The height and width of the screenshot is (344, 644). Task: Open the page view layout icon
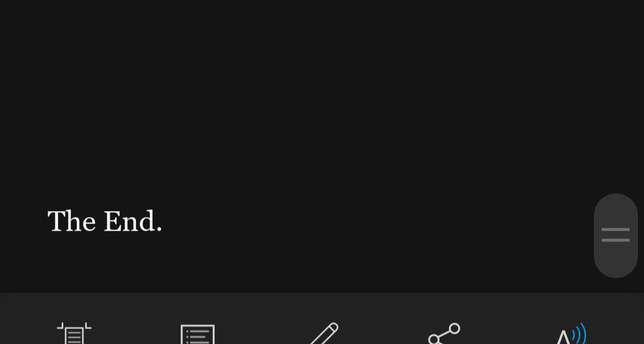coord(74,333)
